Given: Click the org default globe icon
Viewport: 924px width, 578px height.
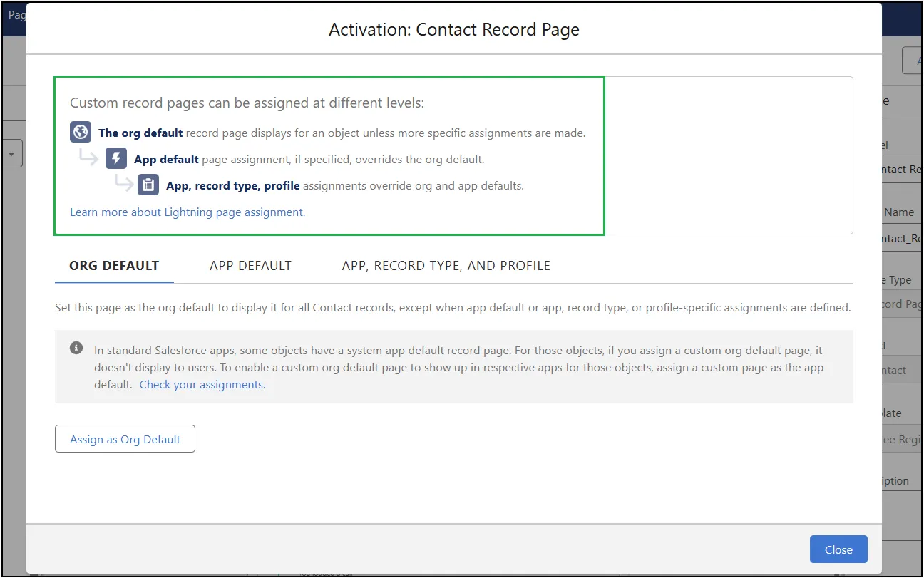Looking at the screenshot, I should tap(80, 133).
